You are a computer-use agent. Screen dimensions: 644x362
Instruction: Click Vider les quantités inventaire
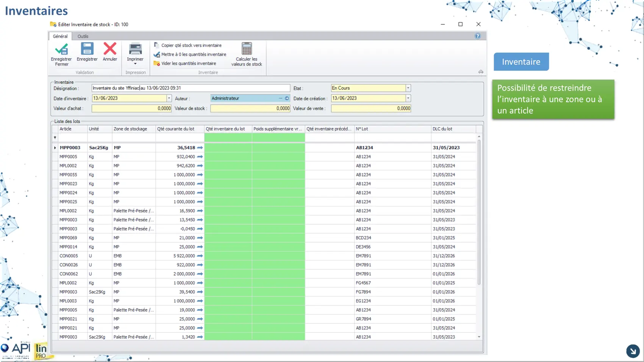pos(188,64)
